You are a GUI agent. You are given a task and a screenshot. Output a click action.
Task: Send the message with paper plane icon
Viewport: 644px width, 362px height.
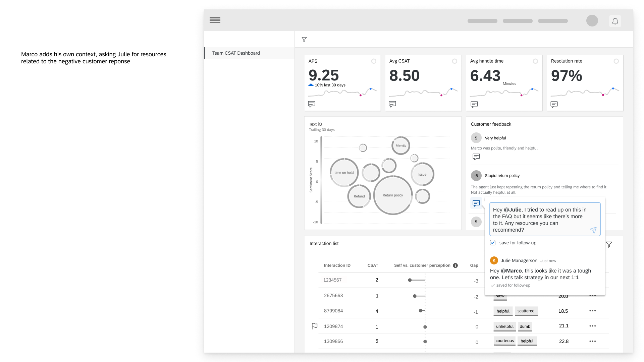coord(593,230)
